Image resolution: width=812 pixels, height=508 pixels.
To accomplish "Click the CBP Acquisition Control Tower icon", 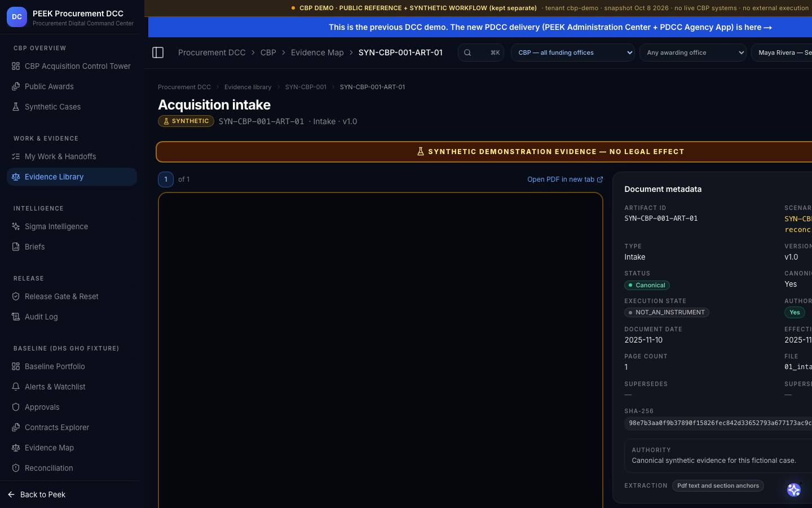I will (x=16, y=66).
